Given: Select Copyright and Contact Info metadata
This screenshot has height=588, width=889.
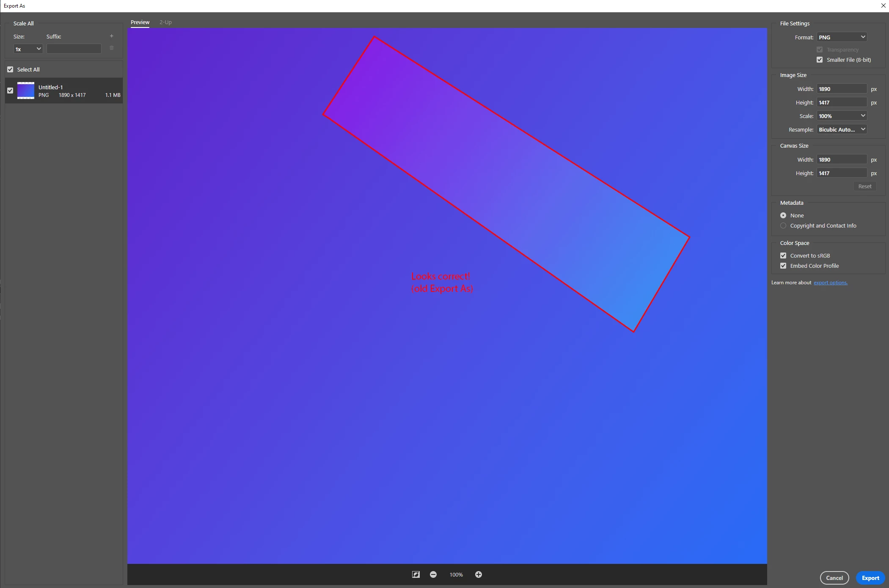Looking at the screenshot, I should (x=783, y=225).
